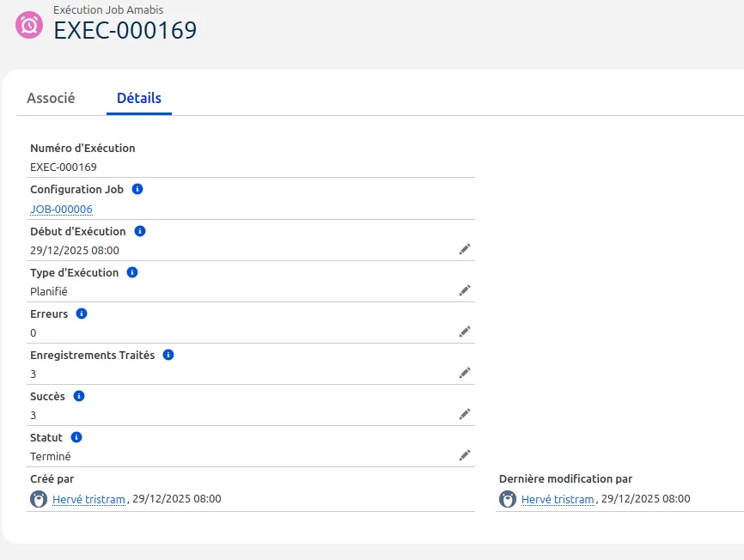Show info tooltip for Type d'Exécution
The height and width of the screenshot is (560, 744).
[x=132, y=272]
